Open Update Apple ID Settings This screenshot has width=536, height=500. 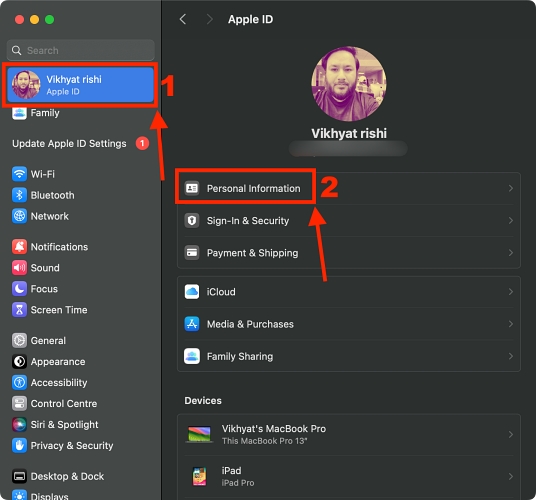pyautogui.click(x=69, y=144)
